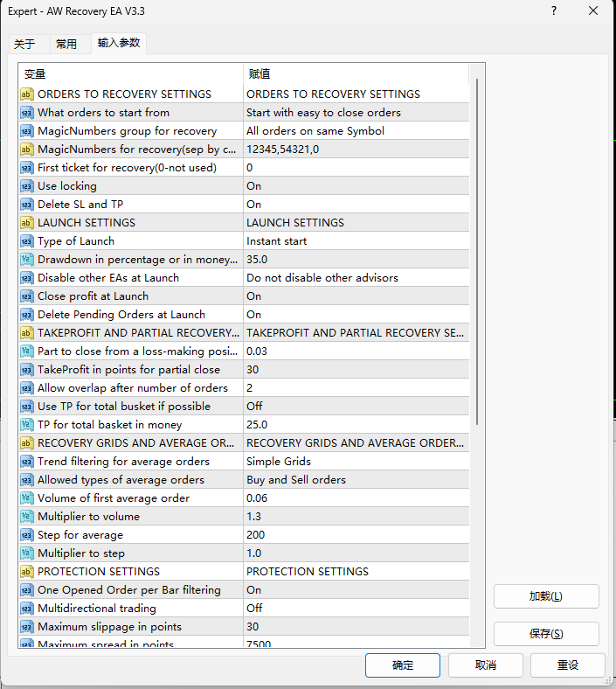The height and width of the screenshot is (689, 616).
Task: Select the Multiplier to volume value 1.3
Action: [x=356, y=516]
